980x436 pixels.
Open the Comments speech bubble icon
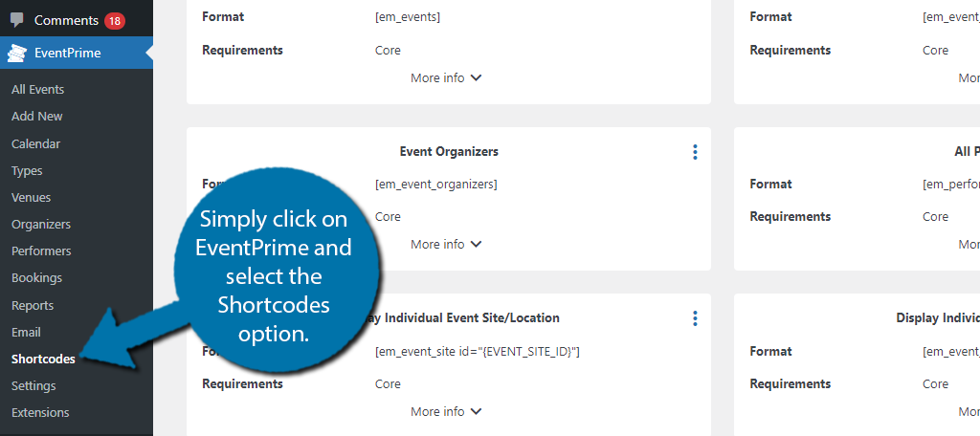[17, 20]
